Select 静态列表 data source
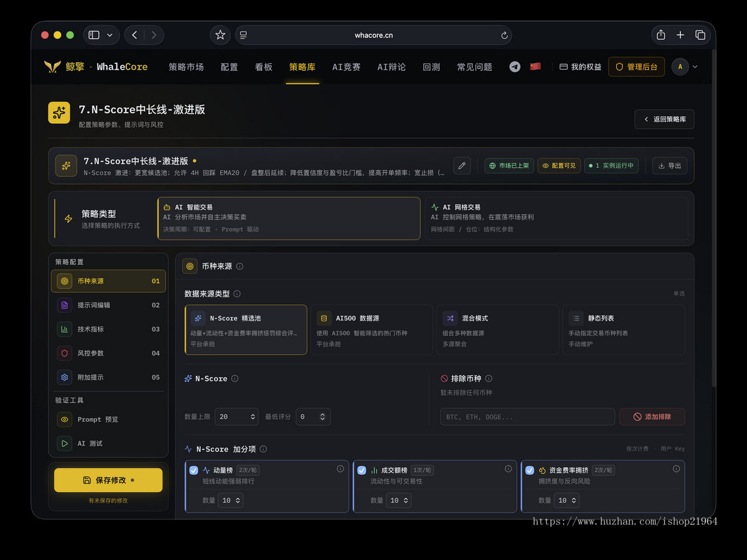Viewport: 747px width, 560px height. tap(624, 330)
